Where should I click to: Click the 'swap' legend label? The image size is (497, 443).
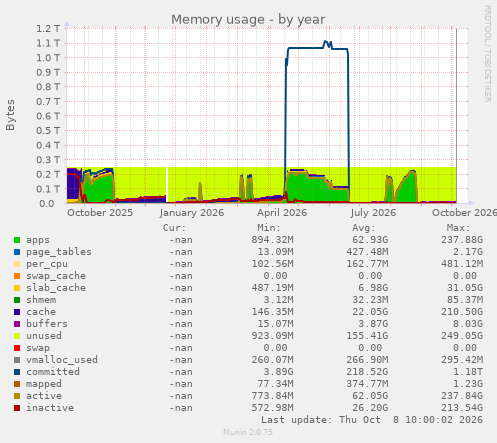(x=38, y=348)
